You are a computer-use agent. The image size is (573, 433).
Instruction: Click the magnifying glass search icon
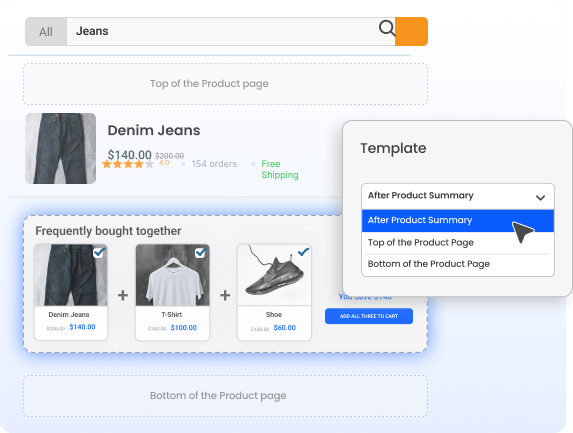coord(387,28)
